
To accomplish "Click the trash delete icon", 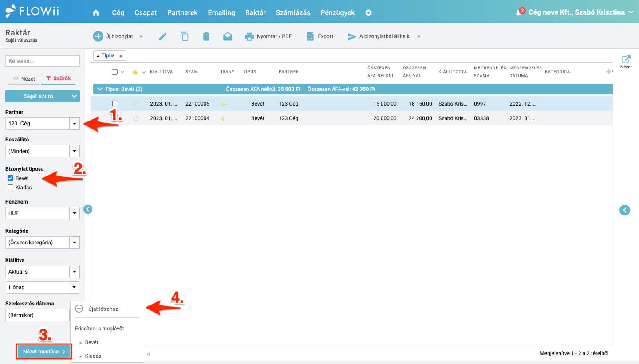I will (206, 36).
